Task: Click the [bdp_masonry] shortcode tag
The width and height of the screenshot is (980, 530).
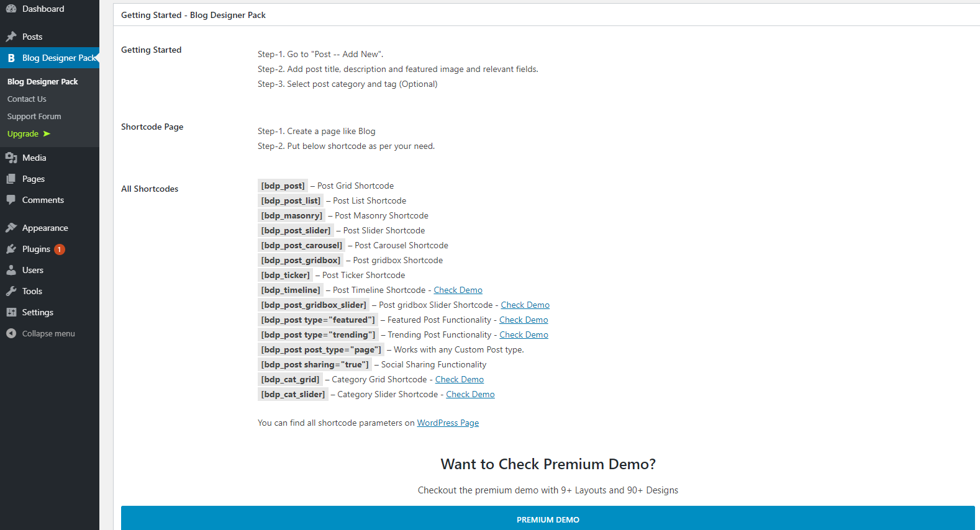Action: pyautogui.click(x=292, y=215)
